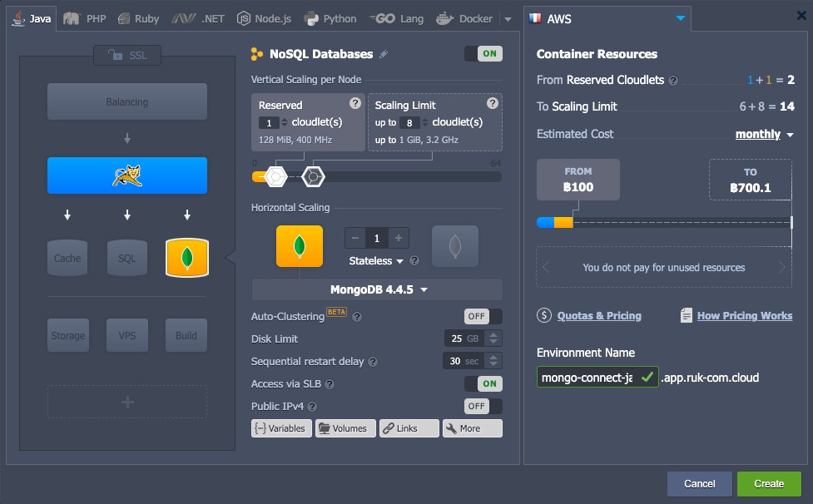Click the Reserved cloudlets slider handle
Viewport: 813px width, 504px height.
(275, 177)
